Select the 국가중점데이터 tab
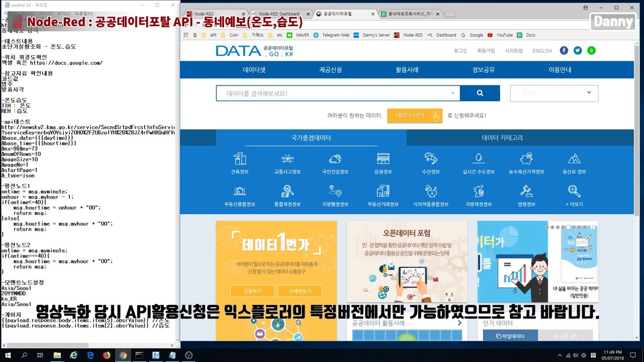The height and width of the screenshot is (362, 644). [x=311, y=138]
